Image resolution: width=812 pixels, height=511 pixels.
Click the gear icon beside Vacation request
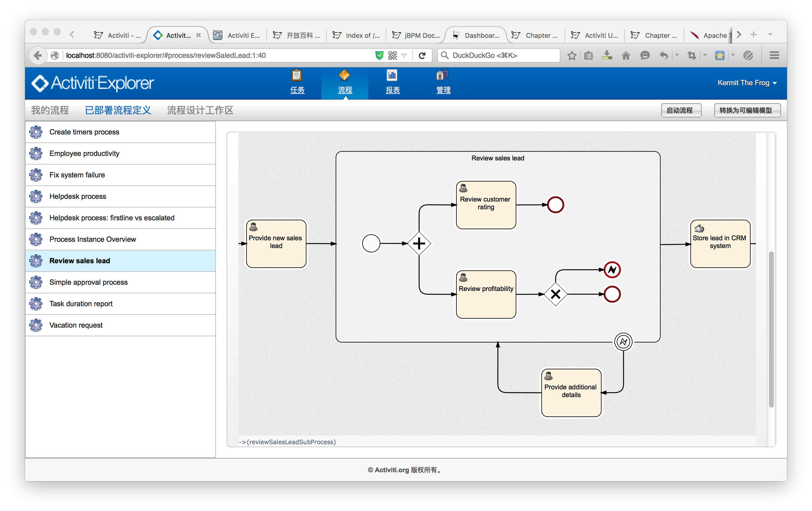[36, 325]
